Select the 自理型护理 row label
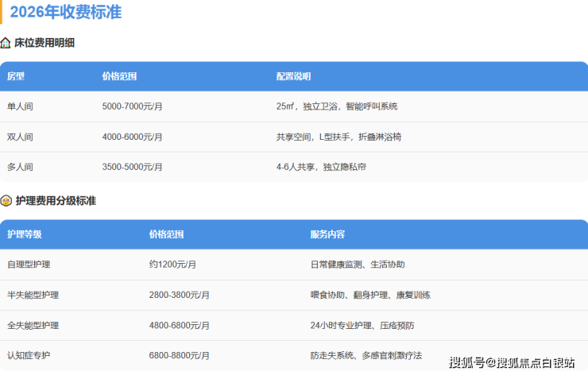 tap(29, 265)
